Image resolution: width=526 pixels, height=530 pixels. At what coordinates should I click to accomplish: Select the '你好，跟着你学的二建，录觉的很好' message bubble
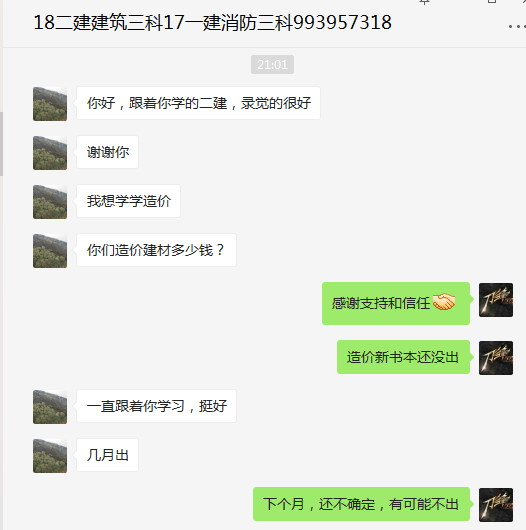(198, 103)
